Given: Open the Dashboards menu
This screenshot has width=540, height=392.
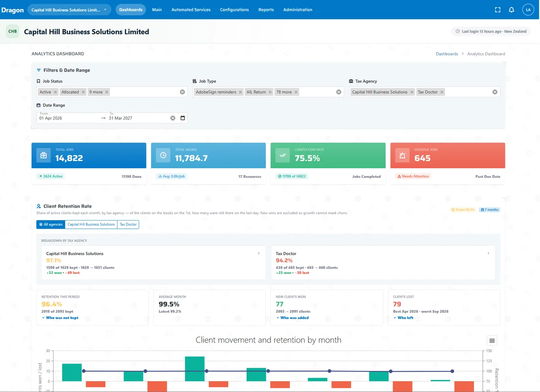Looking at the screenshot, I should (131, 9).
